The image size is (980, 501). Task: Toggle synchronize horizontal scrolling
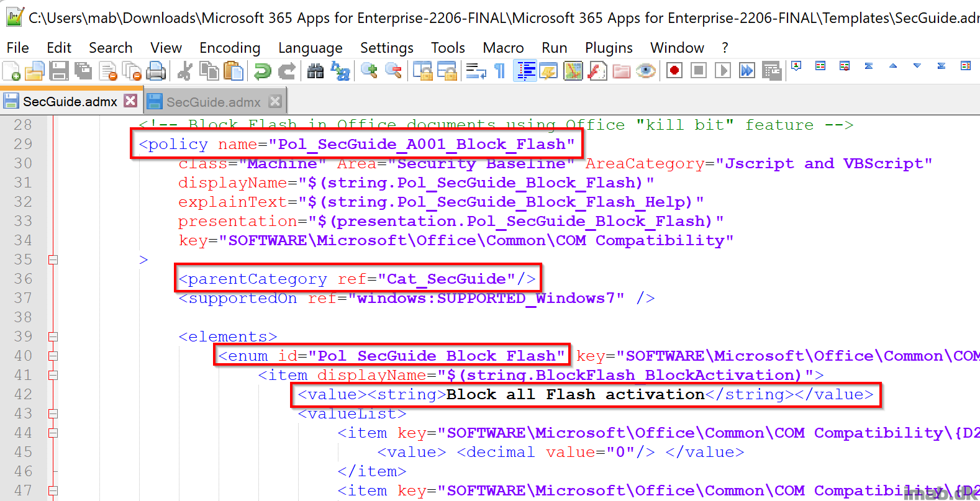[x=447, y=71]
